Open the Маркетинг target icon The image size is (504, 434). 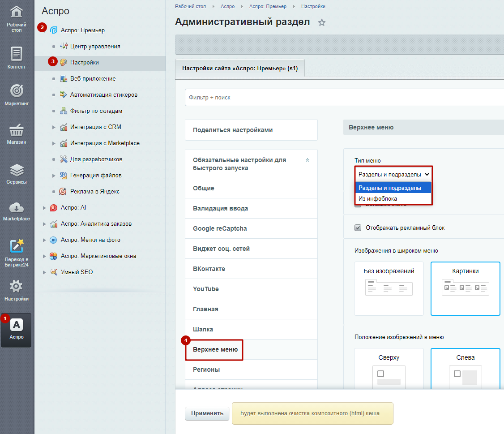click(x=17, y=91)
